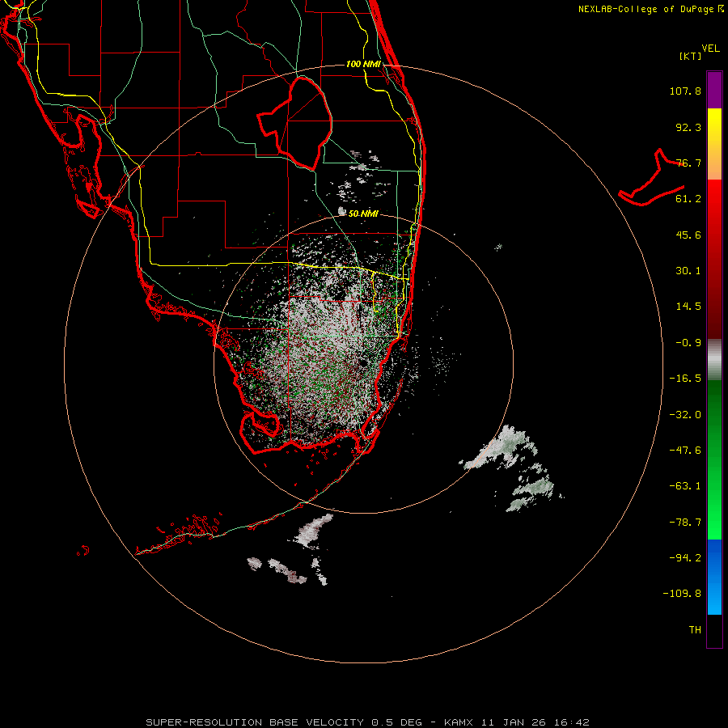Screen dimensions: 728x728
Task: Click the [KT] units label
Action: pyautogui.click(x=691, y=56)
